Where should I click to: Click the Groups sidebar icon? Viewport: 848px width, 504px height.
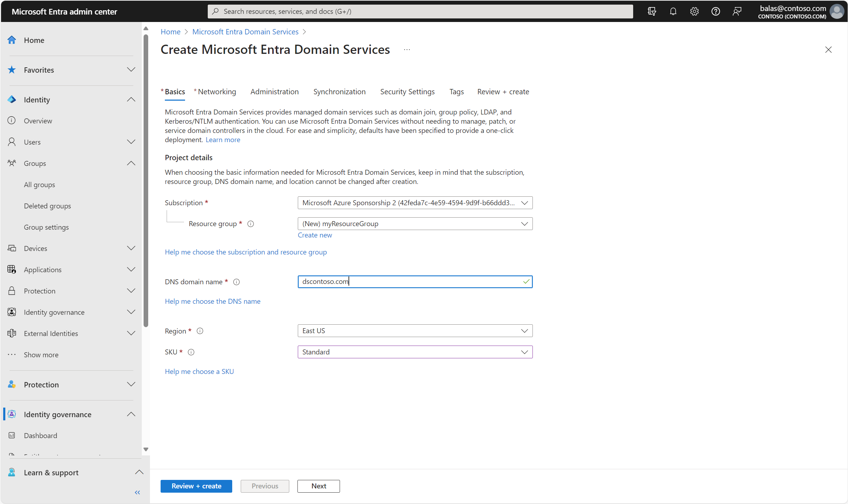[x=11, y=163]
